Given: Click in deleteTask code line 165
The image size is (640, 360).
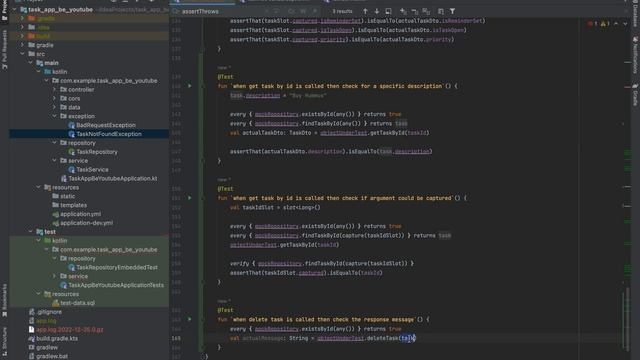Looking at the screenshot, I should click(323, 338).
